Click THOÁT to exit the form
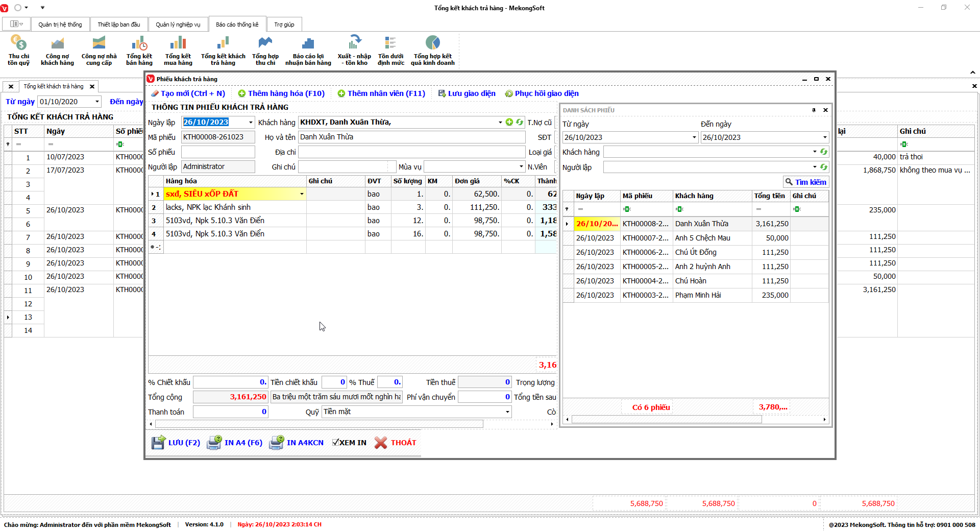Viewport: 980px width, 531px height. pyautogui.click(x=396, y=443)
